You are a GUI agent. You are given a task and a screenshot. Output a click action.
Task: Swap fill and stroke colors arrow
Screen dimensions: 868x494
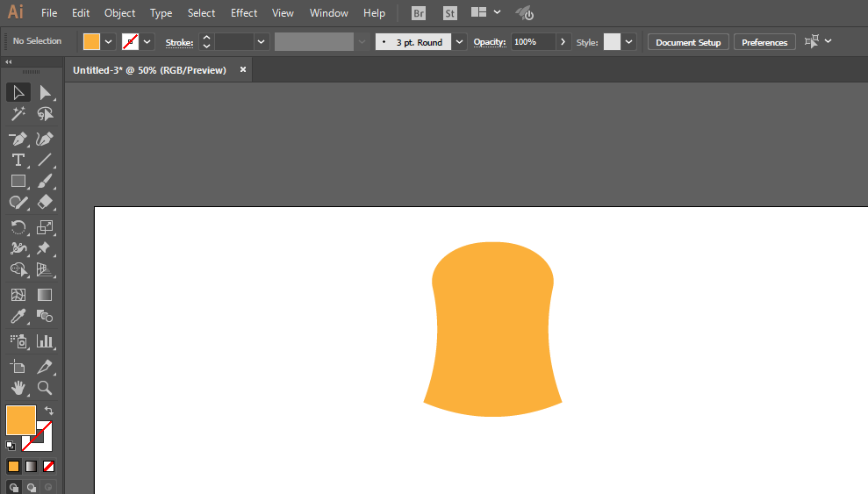pyautogui.click(x=49, y=411)
